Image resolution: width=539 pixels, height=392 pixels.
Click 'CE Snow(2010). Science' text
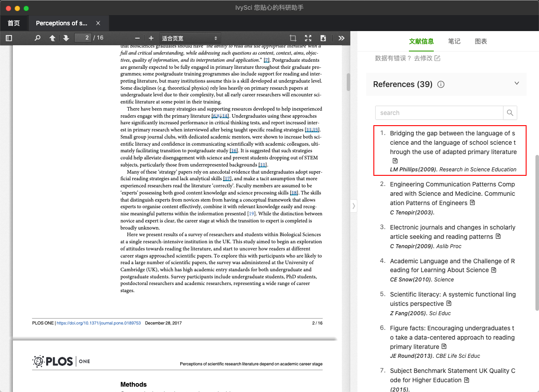(422, 279)
